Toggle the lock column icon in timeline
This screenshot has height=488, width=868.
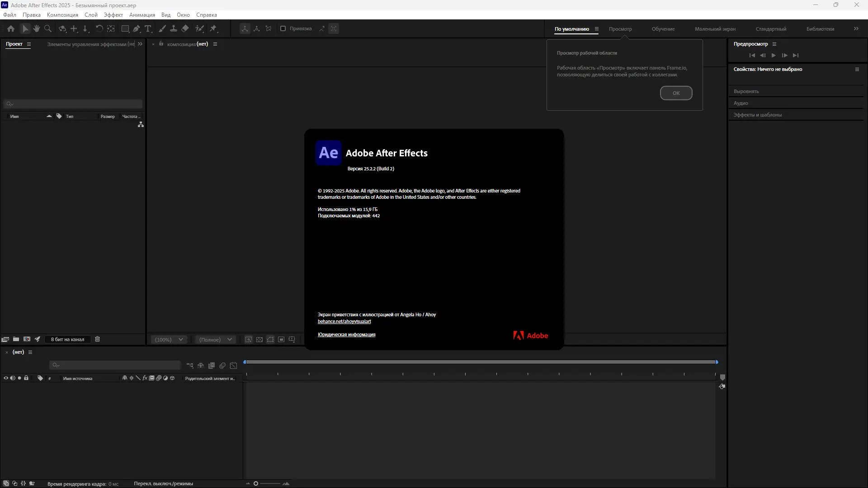[26, 378]
